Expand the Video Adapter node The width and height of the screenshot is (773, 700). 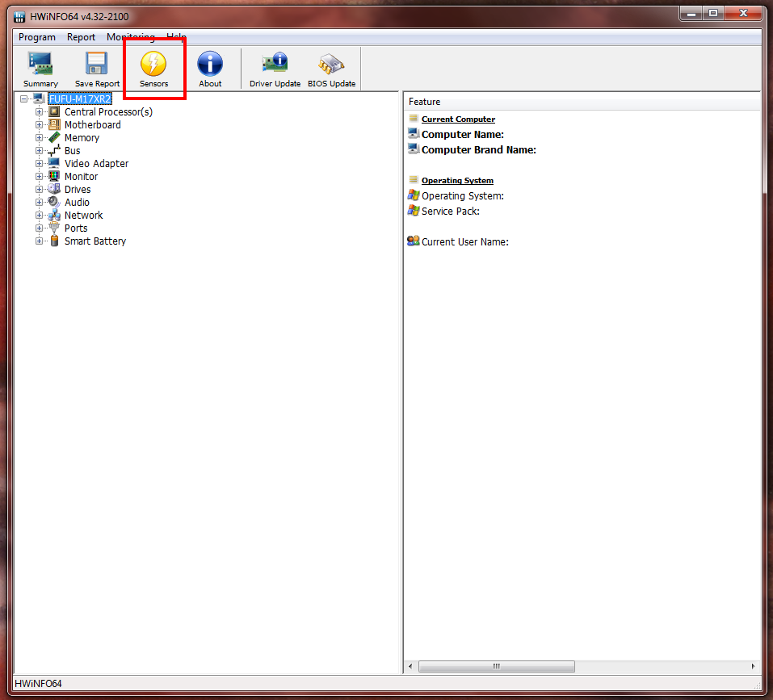[39, 164]
